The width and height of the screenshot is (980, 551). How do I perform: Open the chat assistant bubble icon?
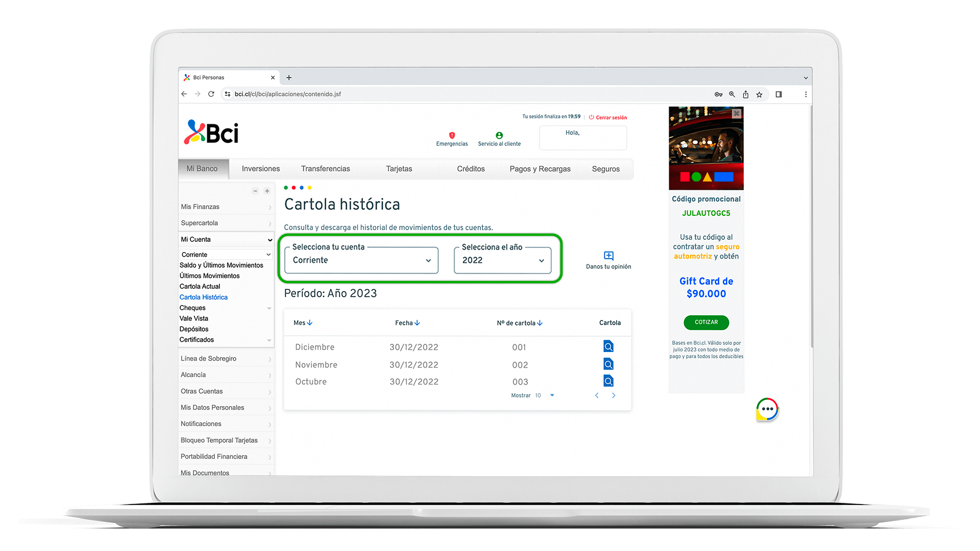click(767, 409)
